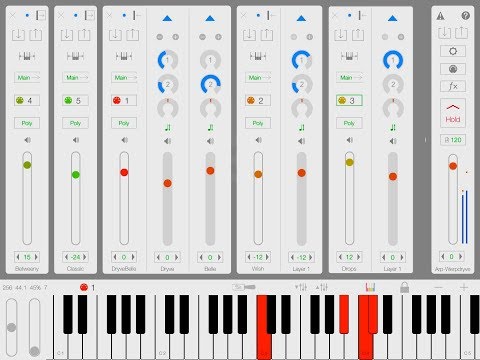The height and width of the screenshot is (360, 480).
Task: Click the export icon on the Classic strip
Action: [x=84, y=34]
